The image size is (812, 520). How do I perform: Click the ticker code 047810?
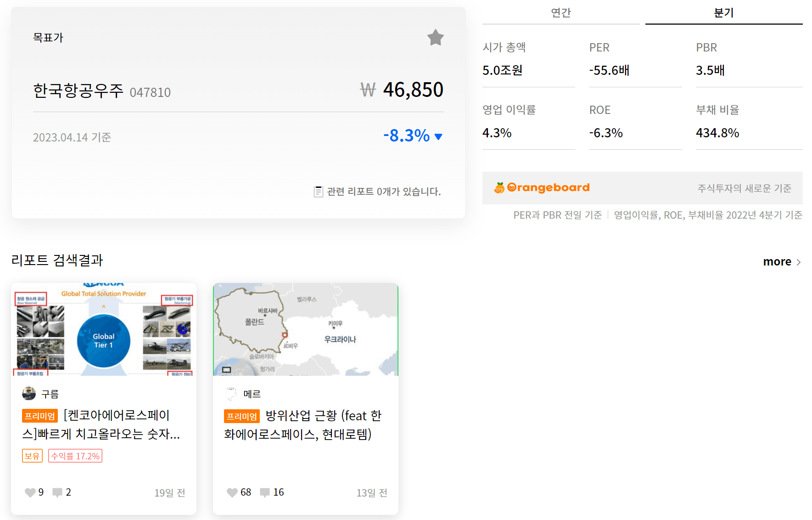coord(150,92)
